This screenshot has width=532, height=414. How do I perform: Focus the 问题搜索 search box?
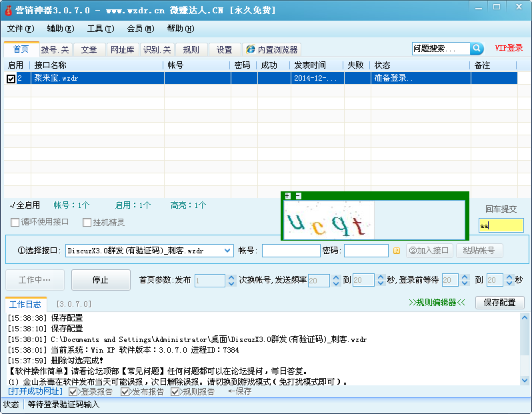coord(441,49)
